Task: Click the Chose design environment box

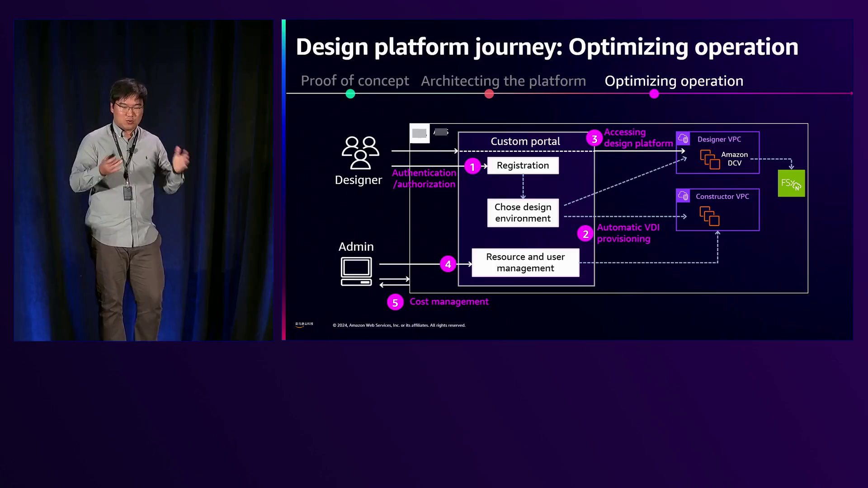Action: (x=523, y=213)
